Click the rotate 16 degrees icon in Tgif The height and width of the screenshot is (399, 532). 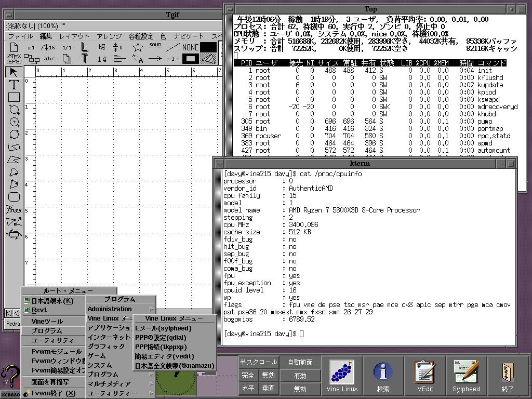(x=48, y=47)
